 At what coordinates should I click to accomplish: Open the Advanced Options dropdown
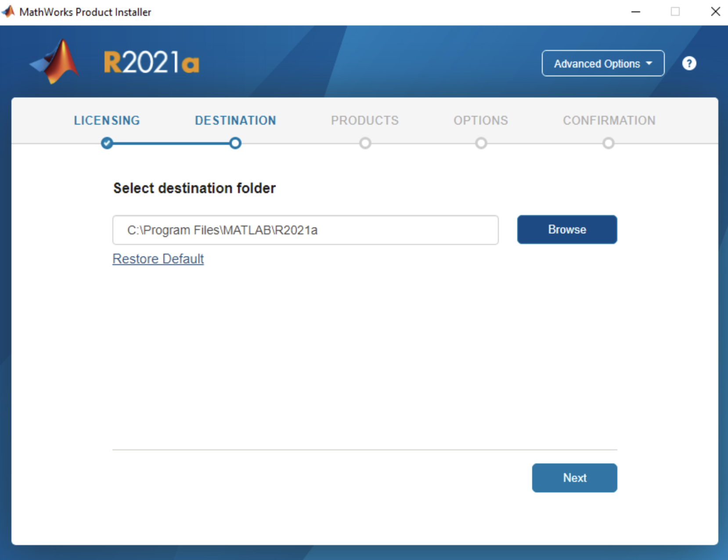point(603,64)
